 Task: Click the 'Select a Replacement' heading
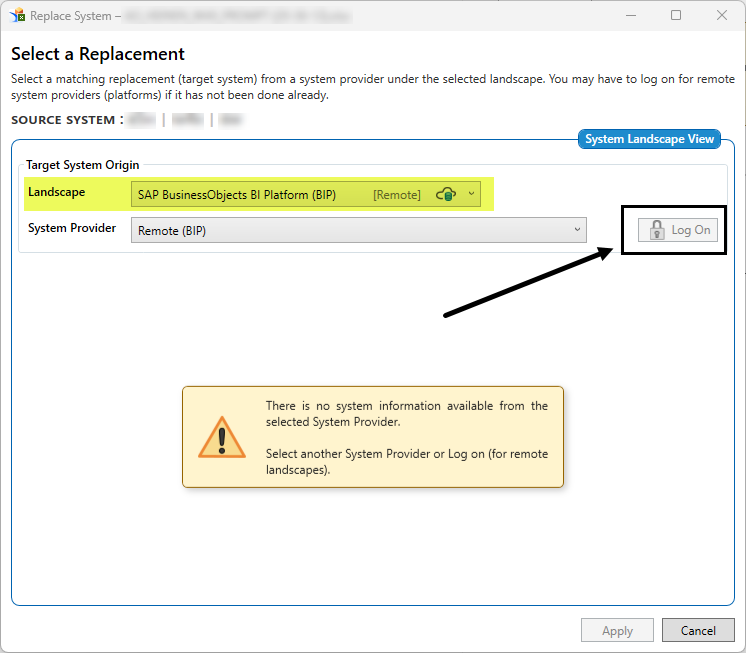tap(98, 54)
